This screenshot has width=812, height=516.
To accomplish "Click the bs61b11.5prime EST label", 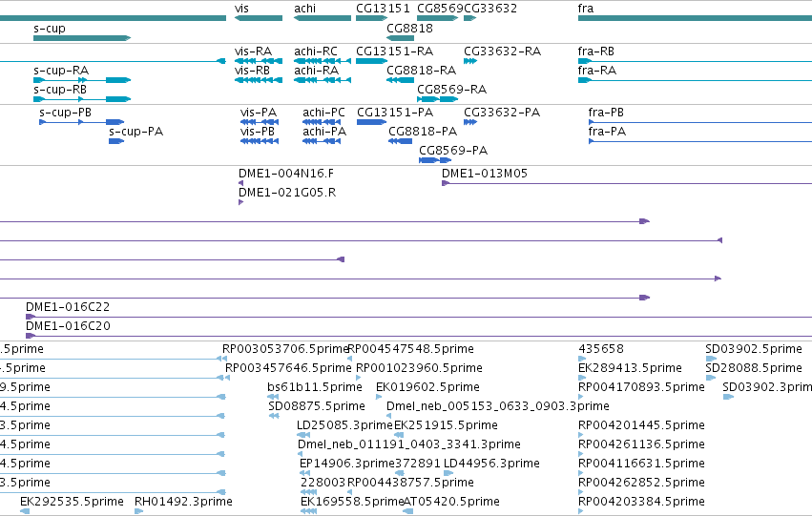I will point(315,387).
